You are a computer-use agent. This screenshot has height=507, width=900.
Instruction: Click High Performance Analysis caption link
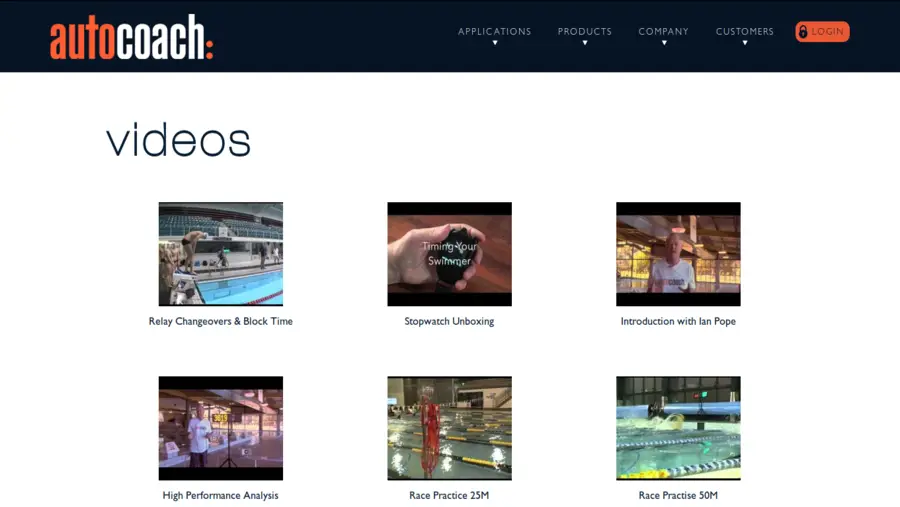click(220, 496)
